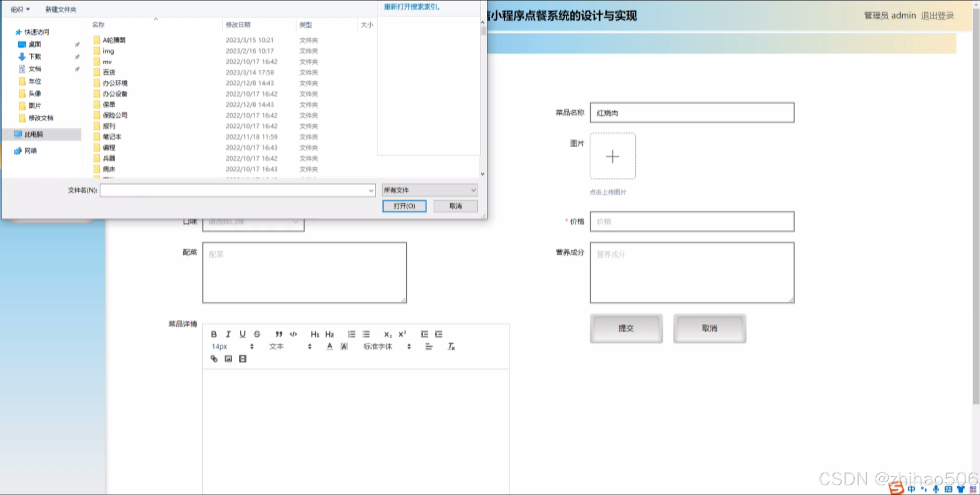Apply ordered numbered list
Screen dimensions: 980x495
click(x=351, y=334)
